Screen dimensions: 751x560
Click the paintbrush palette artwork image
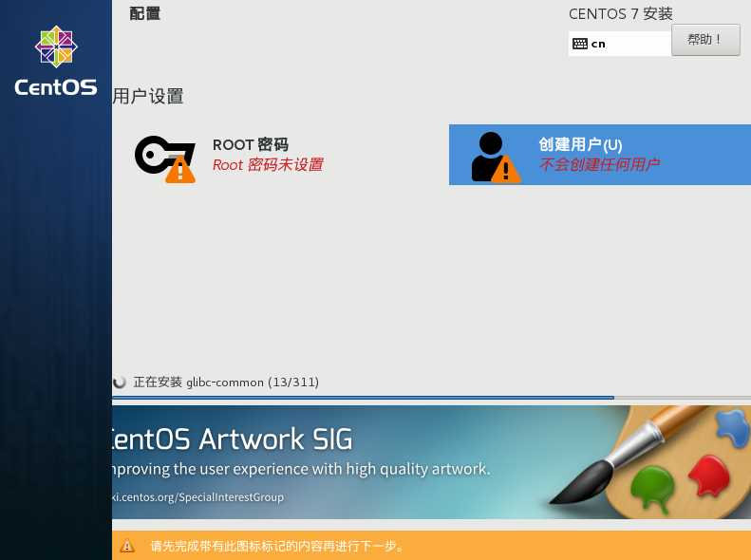pyautogui.click(x=650, y=462)
